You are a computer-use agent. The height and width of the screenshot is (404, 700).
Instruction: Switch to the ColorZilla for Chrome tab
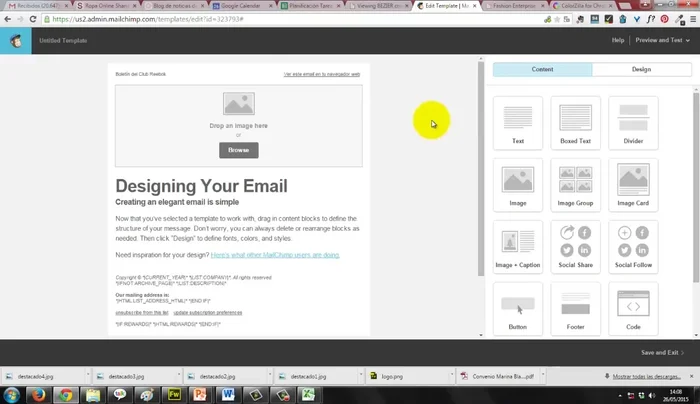(583, 6)
